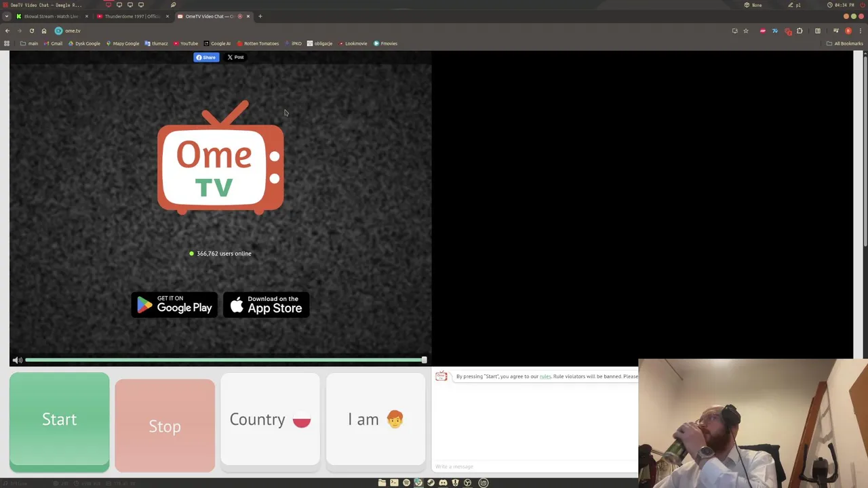Open the 'pl' keyboard layout indicator
This screenshot has width=868, height=488.
pyautogui.click(x=794, y=5)
